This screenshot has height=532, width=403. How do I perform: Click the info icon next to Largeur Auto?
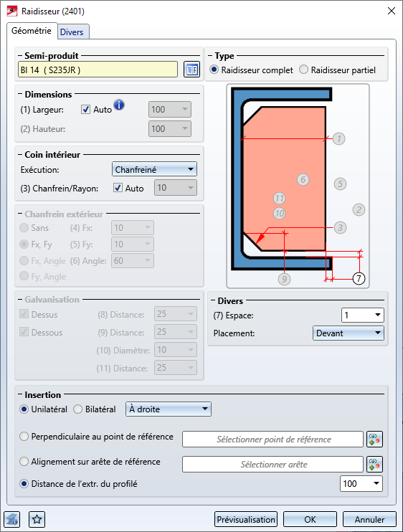(119, 105)
